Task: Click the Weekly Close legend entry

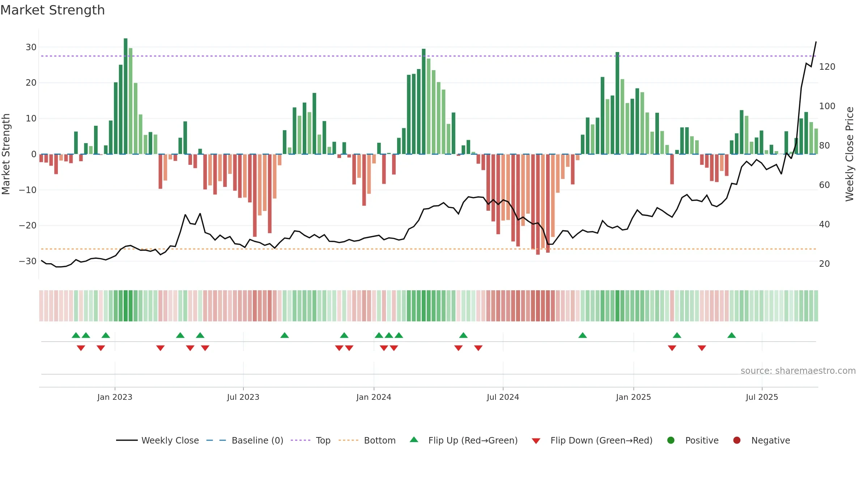Action: [157, 440]
